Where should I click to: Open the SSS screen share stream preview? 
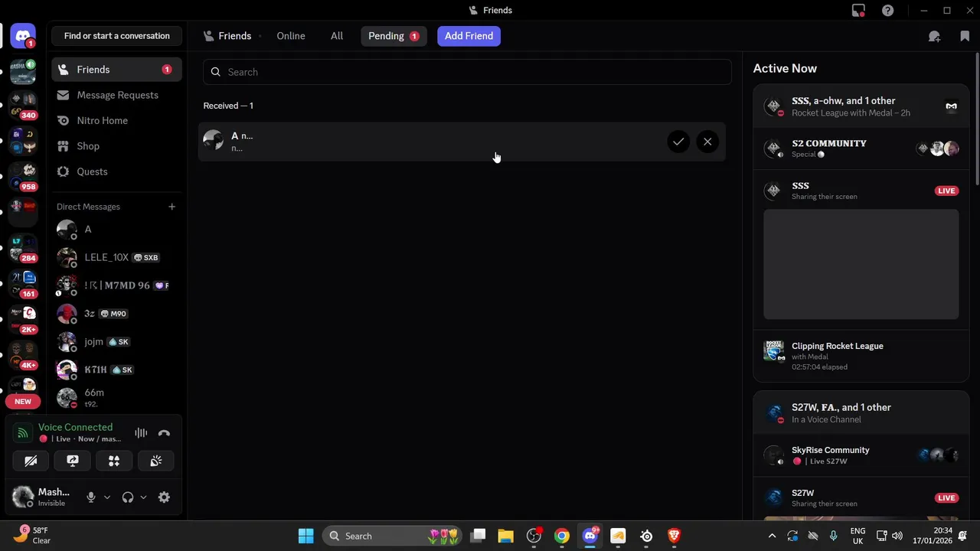point(861,264)
